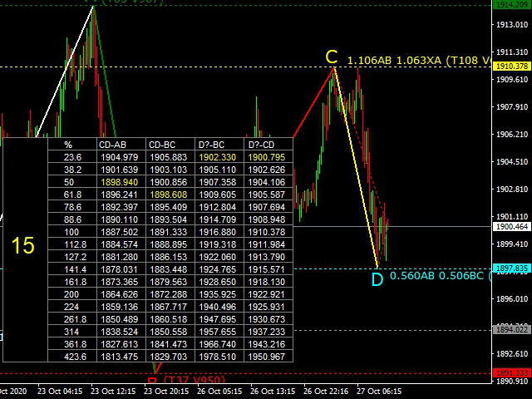This screenshot has height=399, width=532.
Task: Click highlighted 1898.608 value in table
Action: tap(169, 195)
